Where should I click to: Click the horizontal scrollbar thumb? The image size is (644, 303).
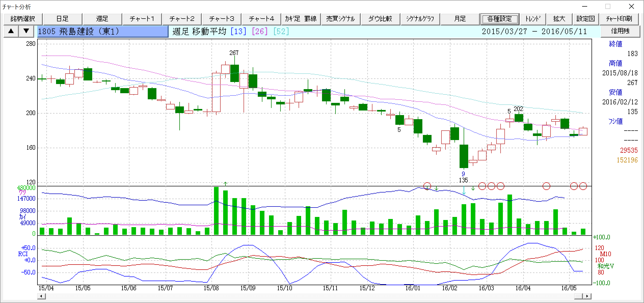[578, 296]
